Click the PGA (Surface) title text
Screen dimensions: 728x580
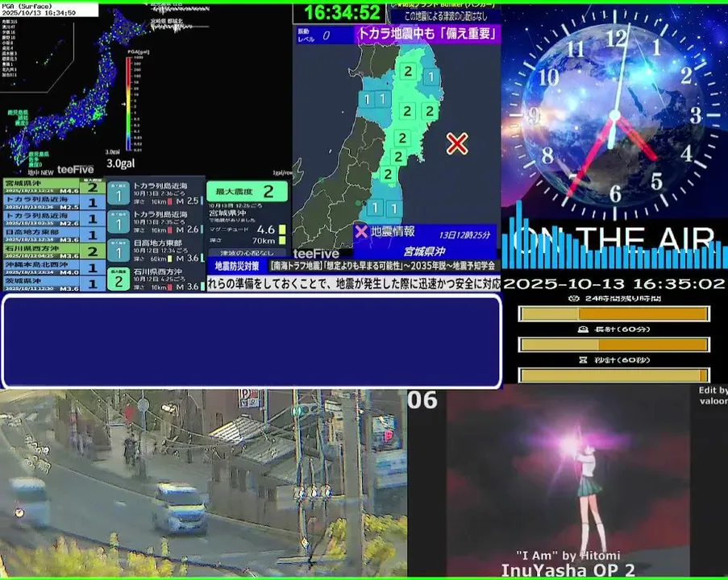coord(27,7)
